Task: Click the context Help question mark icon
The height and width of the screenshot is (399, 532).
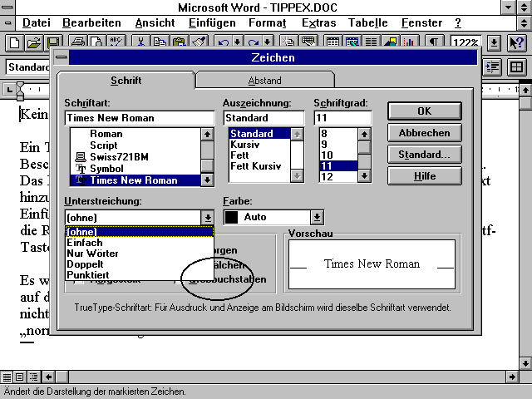Action: click(x=516, y=42)
